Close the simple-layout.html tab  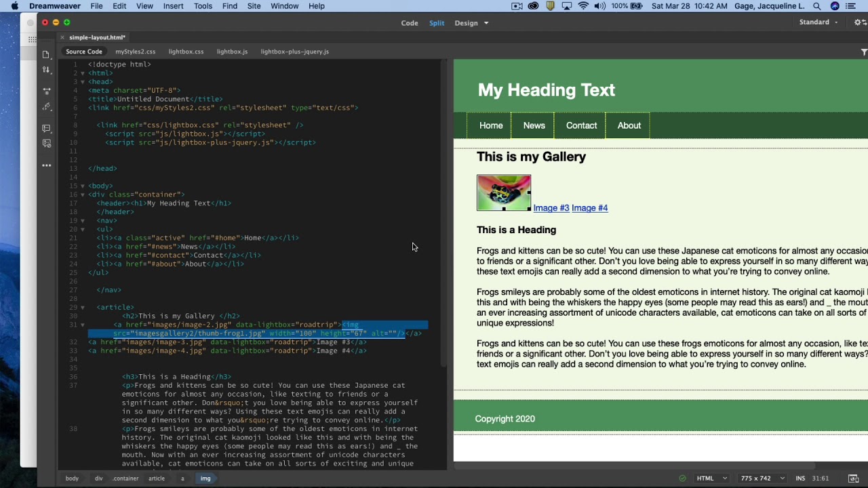click(62, 37)
